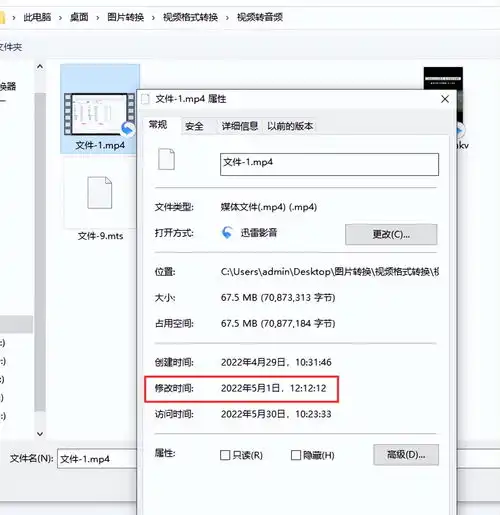
Task: Click the sidebar vertical scrollbar thumb
Action: coord(40,252)
